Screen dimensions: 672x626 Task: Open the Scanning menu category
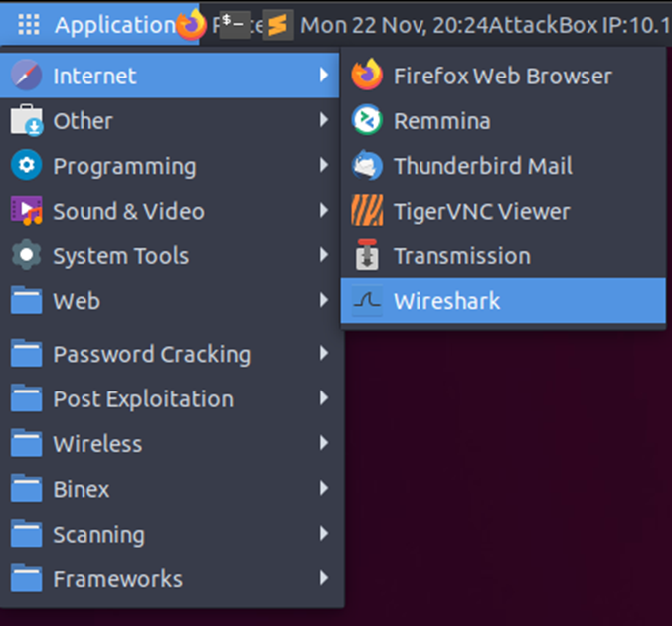tap(170, 534)
